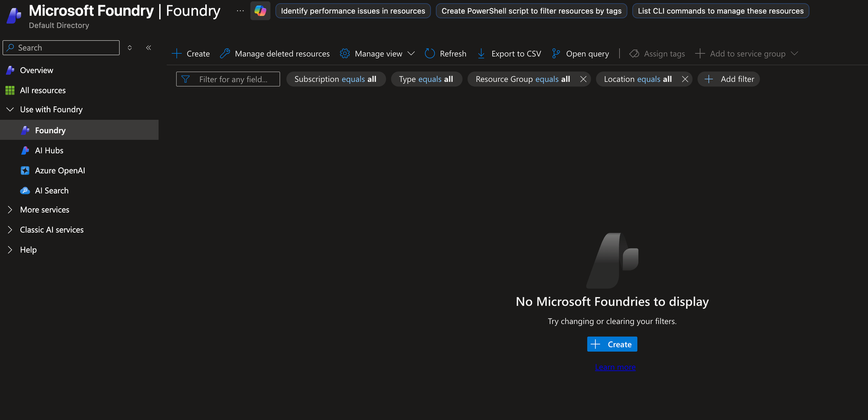The height and width of the screenshot is (420, 868).
Task: Open All resources in sidebar
Action: (x=43, y=90)
